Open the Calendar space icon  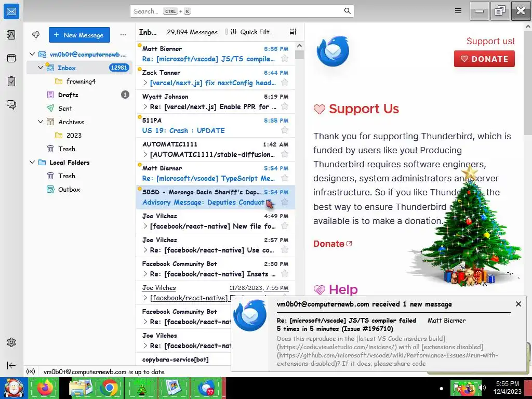[x=11, y=58]
